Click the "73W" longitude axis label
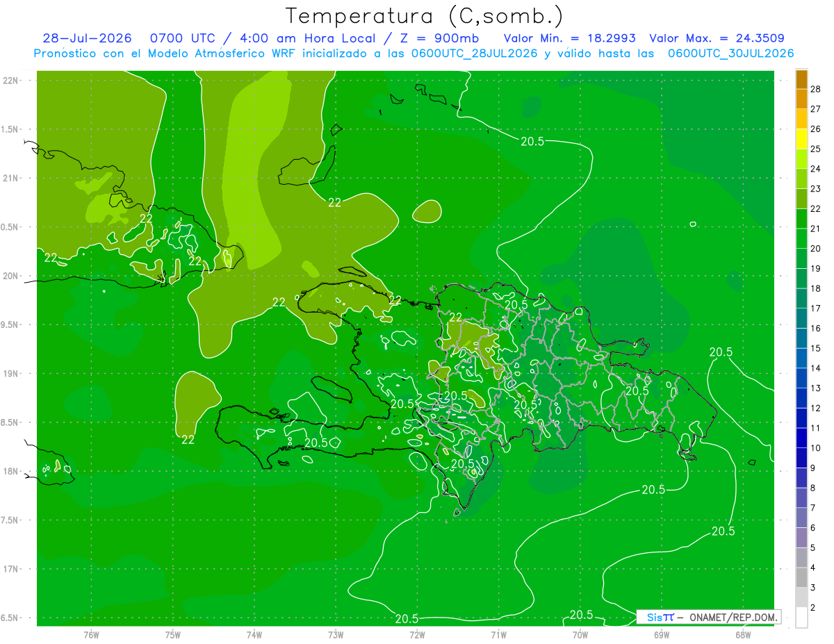Screen dimensions: 834x644 point(336,634)
